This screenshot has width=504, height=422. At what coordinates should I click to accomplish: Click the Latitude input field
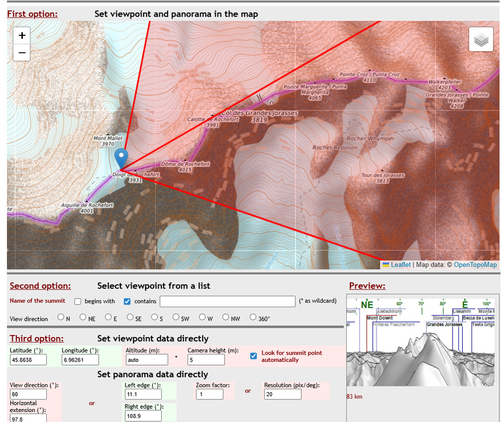(28, 360)
